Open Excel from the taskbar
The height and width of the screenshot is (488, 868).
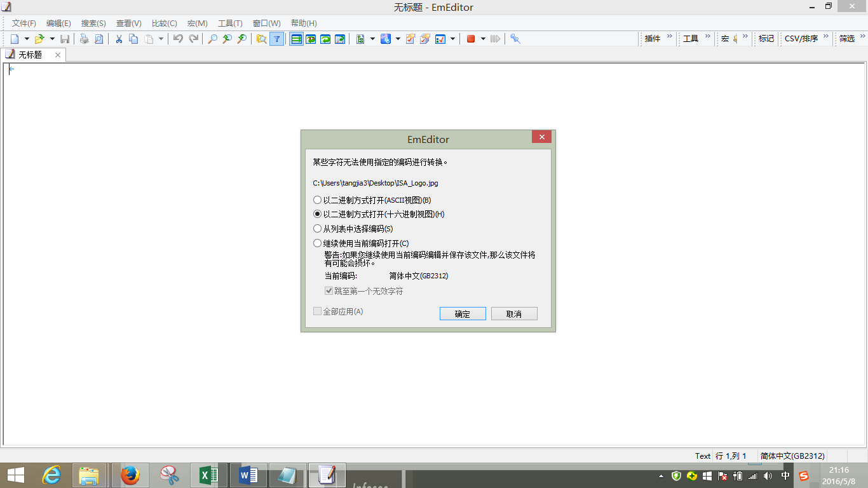click(209, 475)
